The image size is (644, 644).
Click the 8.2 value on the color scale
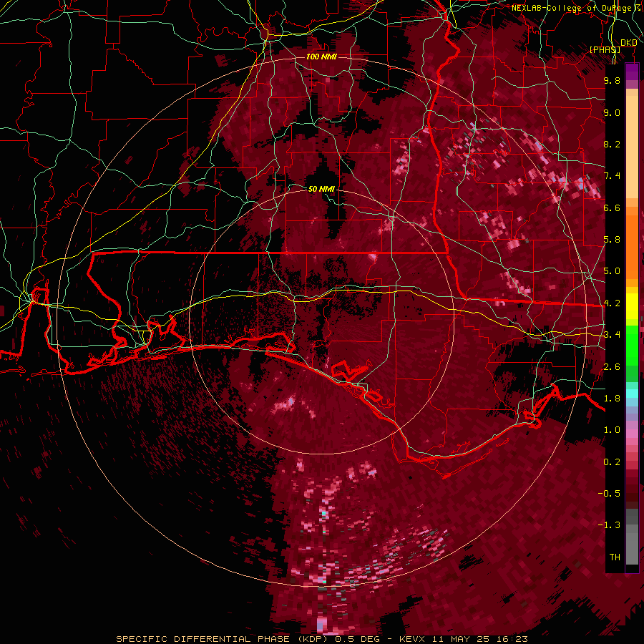612,144
